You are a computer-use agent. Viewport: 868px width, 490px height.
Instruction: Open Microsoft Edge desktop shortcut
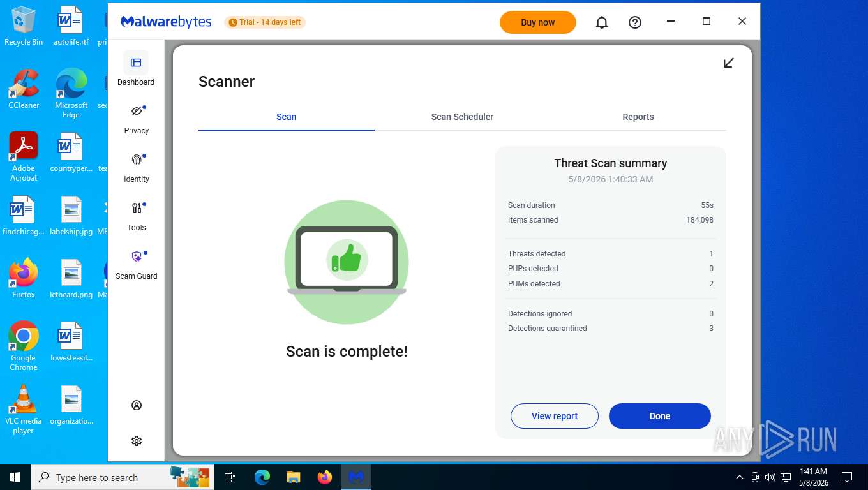(x=71, y=94)
